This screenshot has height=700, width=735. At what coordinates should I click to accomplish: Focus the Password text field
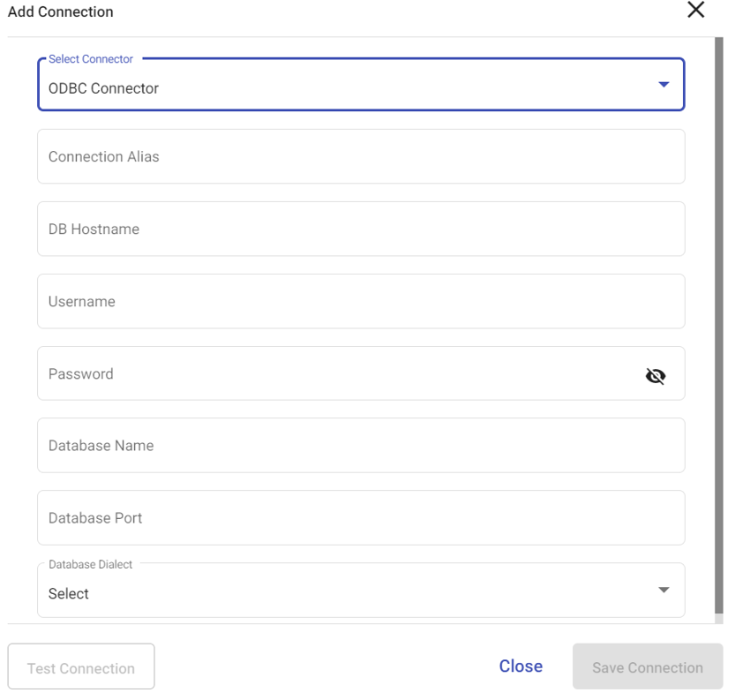(x=337, y=373)
